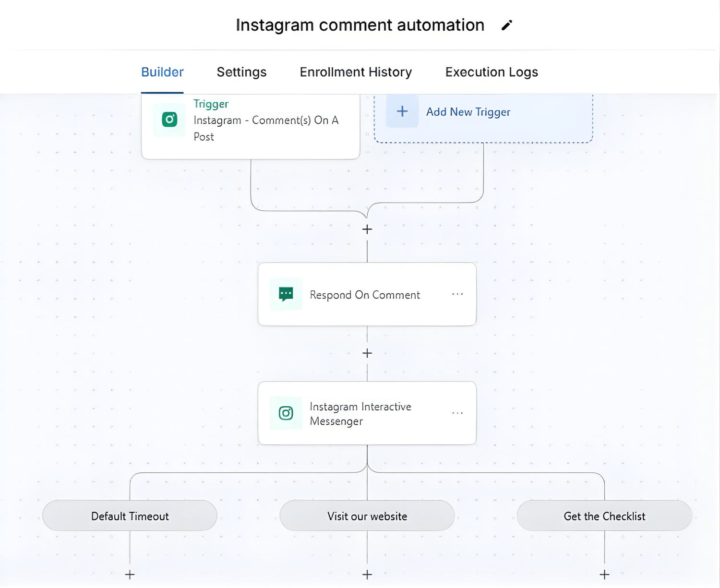Add a step above Respond On Comment
The width and height of the screenshot is (720, 588).
point(367,229)
